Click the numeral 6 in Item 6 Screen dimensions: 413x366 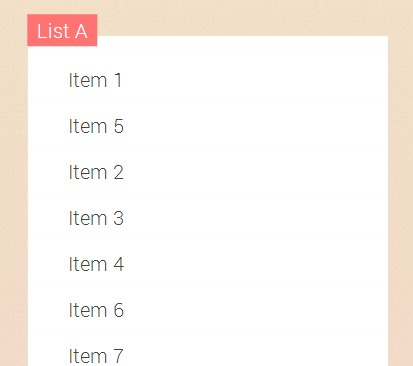(119, 310)
